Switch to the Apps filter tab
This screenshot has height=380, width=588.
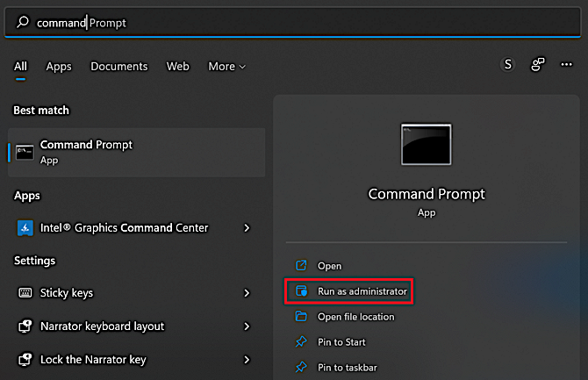59,67
